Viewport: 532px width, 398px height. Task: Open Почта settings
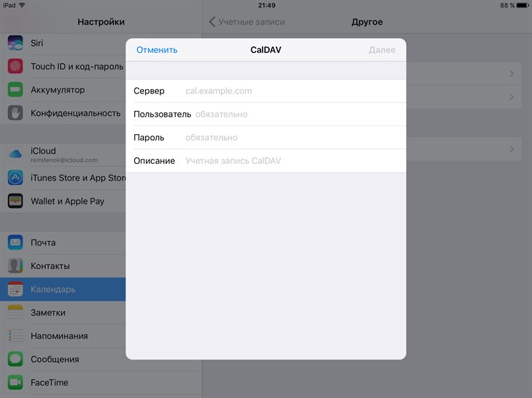click(62, 242)
